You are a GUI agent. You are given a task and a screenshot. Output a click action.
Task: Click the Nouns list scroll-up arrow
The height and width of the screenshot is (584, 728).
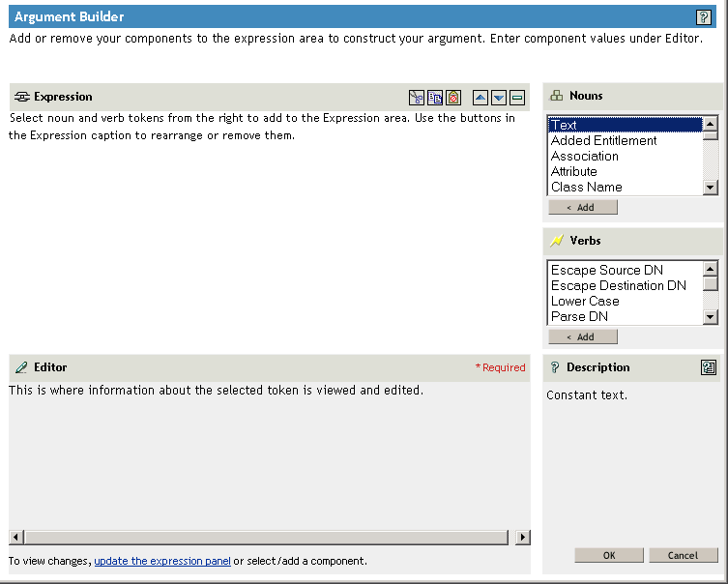(x=710, y=124)
